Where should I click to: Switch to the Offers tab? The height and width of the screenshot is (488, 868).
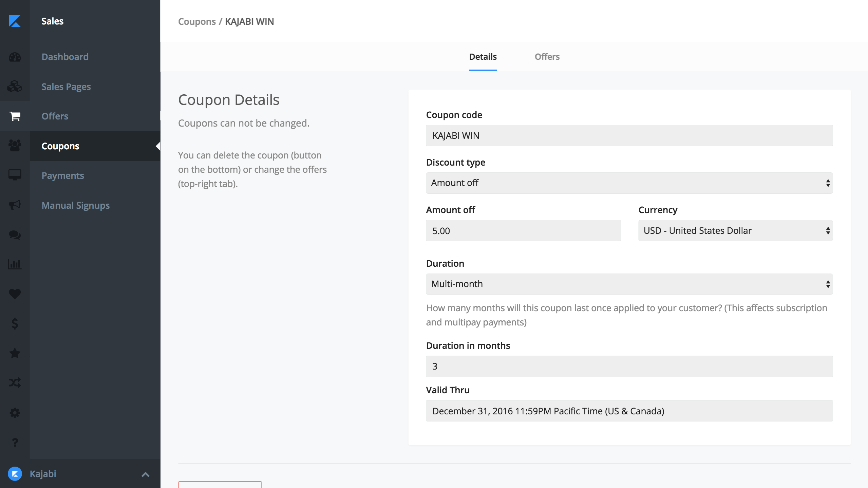[547, 57]
